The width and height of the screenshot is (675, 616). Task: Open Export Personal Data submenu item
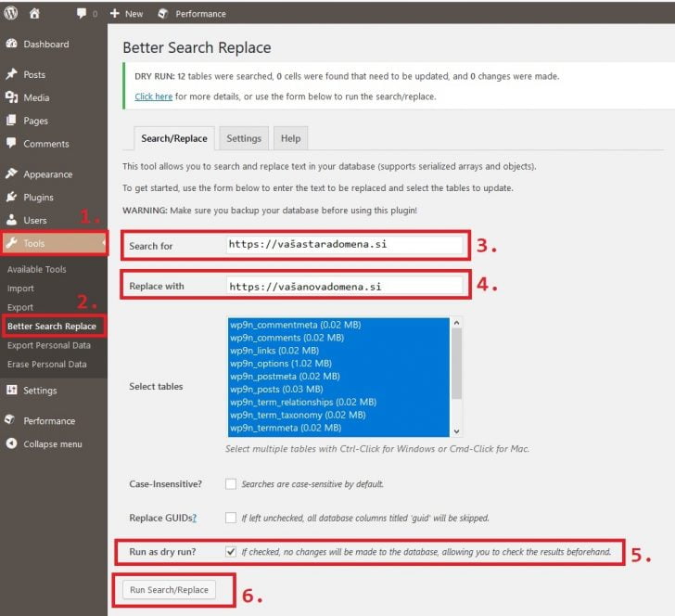pos(49,345)
